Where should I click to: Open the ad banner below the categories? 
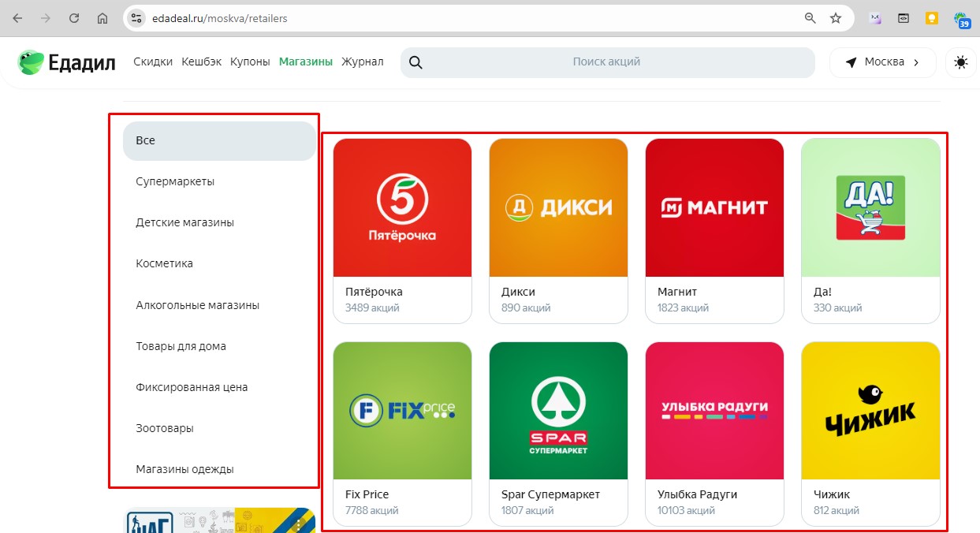point(220,520)
